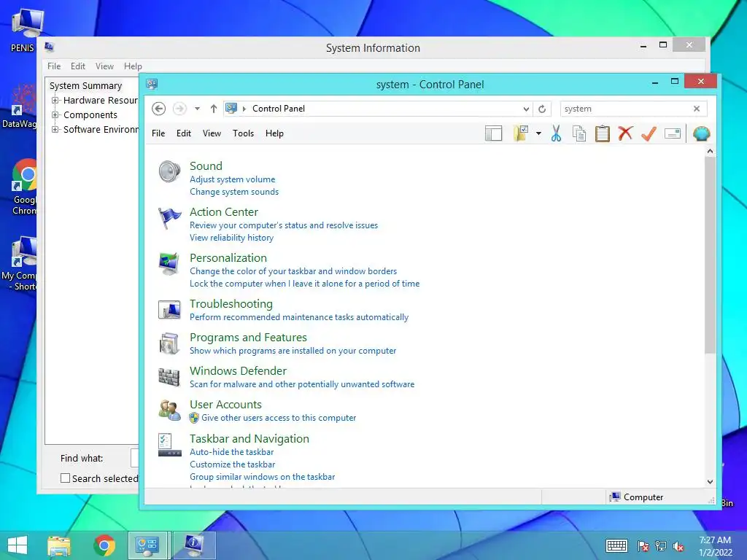Viewport: 747px width, 560px height.
Task: Click the Personalization monitor icon
Action: (169, 264)
